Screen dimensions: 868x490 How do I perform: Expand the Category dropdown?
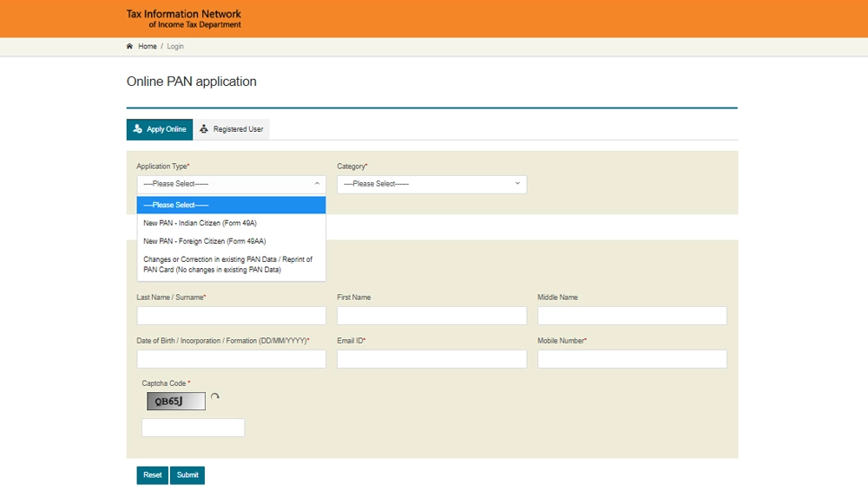pos(431,184)
